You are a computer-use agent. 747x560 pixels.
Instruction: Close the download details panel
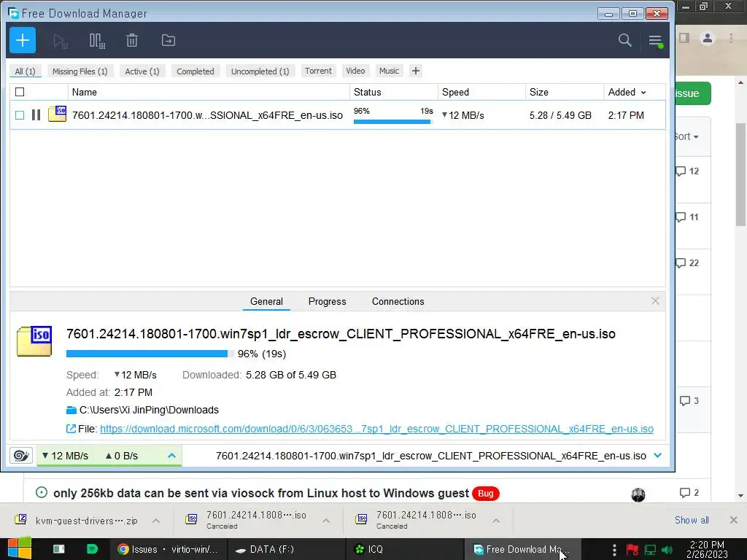pos(656,301)
